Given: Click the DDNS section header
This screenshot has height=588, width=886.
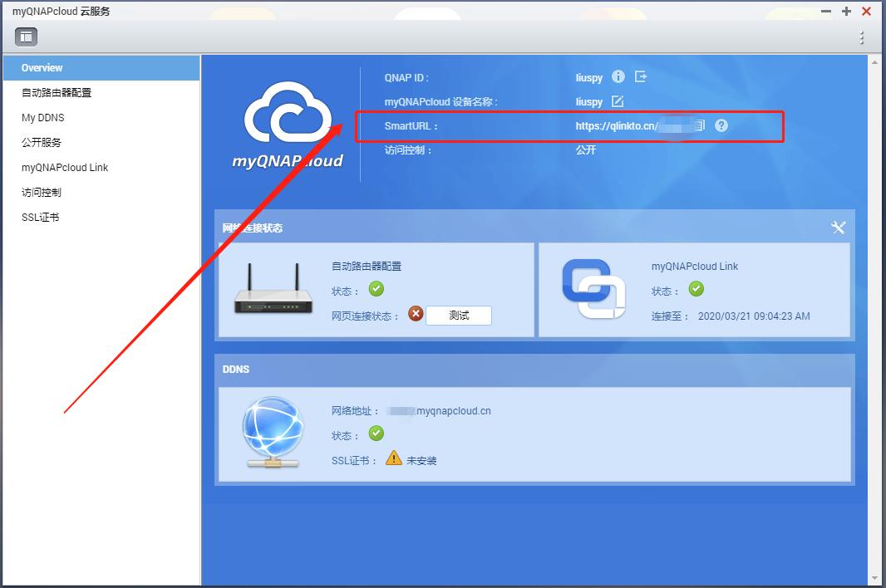Looking at the screenshot, I should 235,370.
